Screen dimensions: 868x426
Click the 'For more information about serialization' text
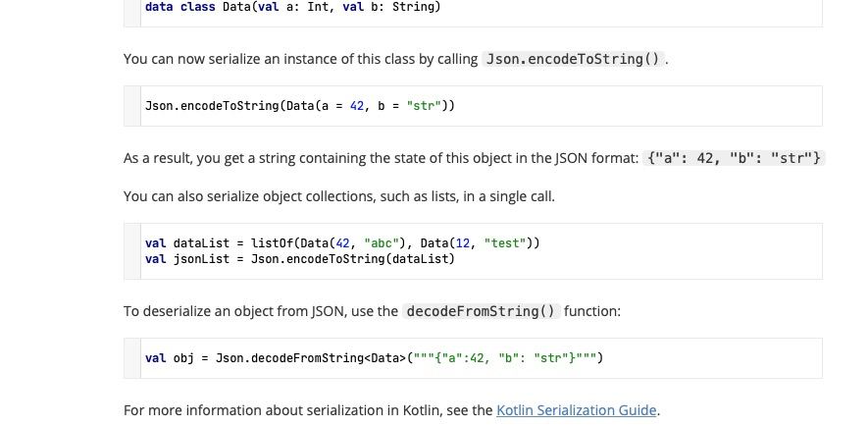click(308, 410)
